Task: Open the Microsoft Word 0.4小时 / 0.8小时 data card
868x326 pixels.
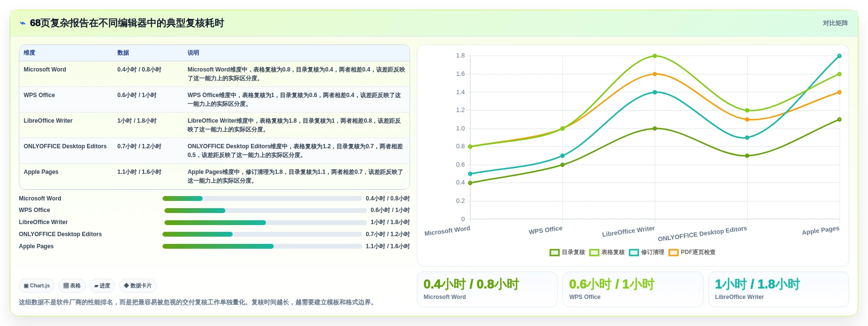Action: click(487, 289)
